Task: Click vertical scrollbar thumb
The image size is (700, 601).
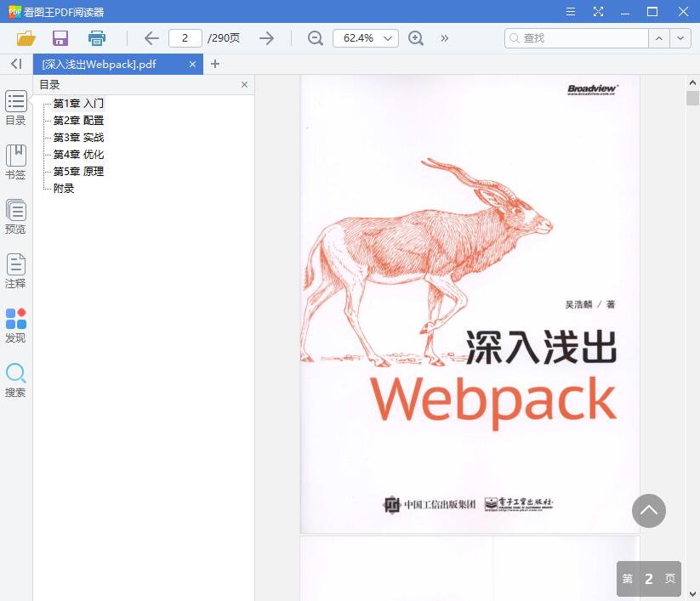Action: click(692, 98)
